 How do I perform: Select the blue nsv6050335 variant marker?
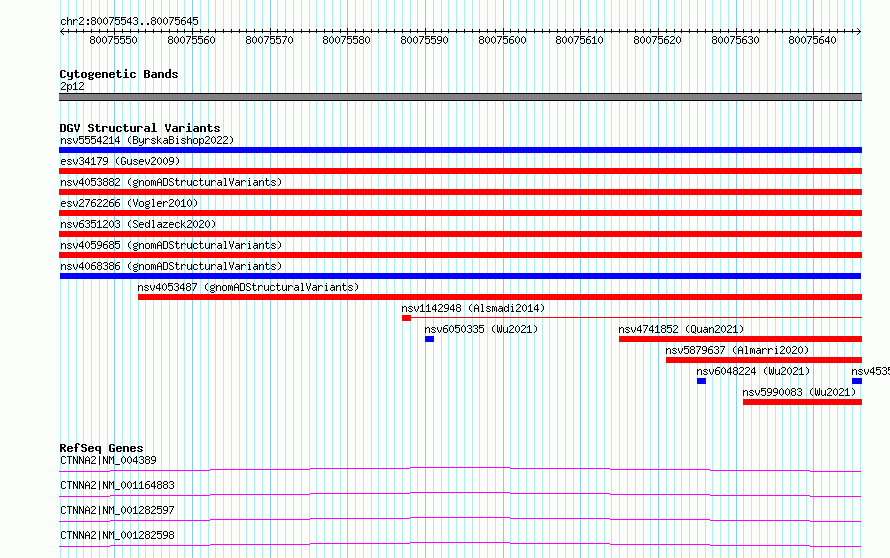pyautogui.click(x=430, y=339)
